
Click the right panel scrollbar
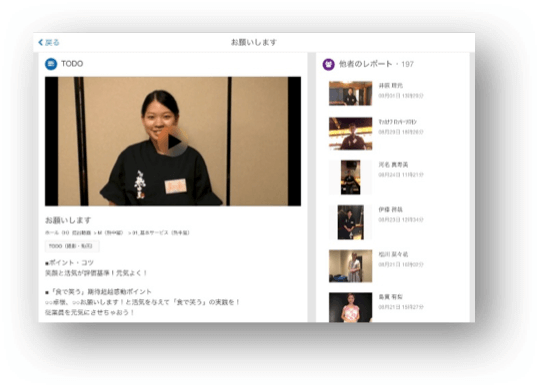pos(472,187)
